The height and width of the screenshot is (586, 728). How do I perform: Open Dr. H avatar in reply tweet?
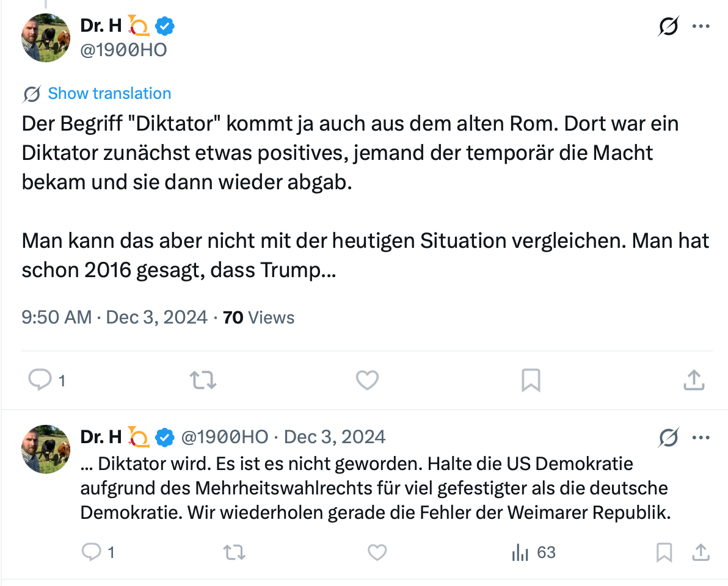pos(46,449)
